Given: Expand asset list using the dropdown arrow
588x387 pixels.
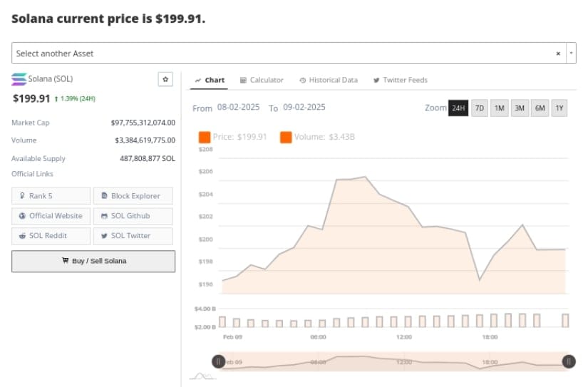Looking at the screenshot, I should (570, 53).
